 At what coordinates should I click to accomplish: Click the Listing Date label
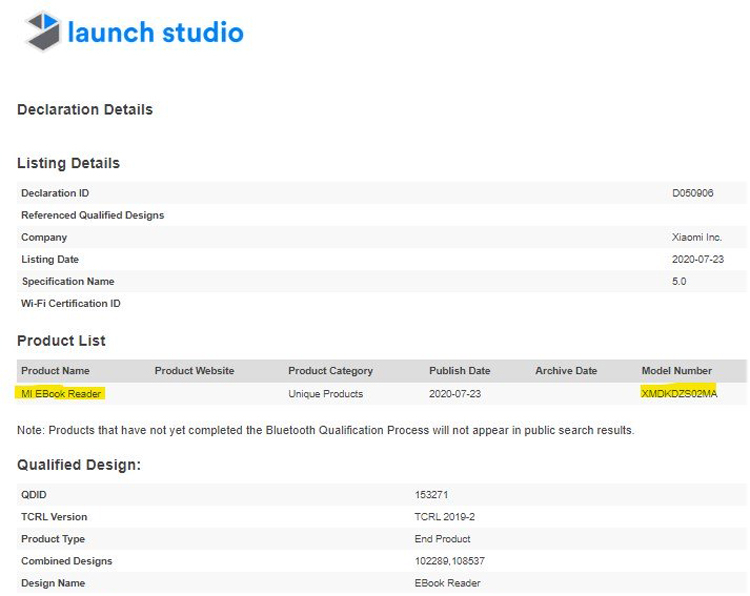coord(50,259)
